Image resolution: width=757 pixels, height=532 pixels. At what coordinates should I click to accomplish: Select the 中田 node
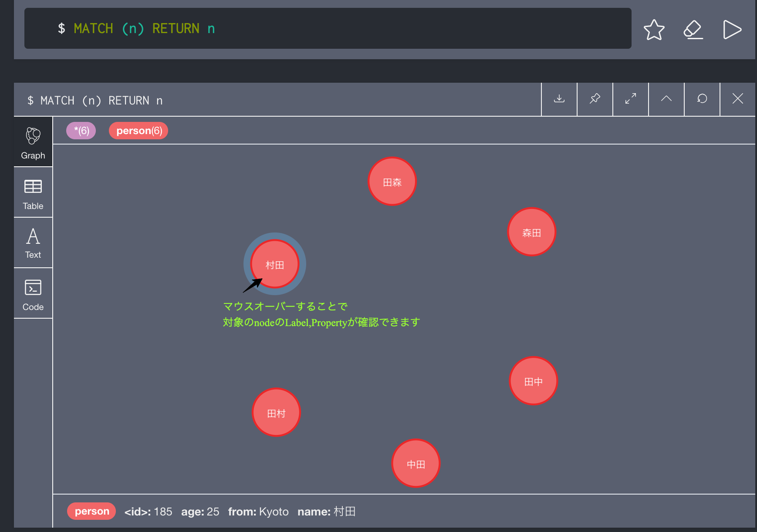[416, 463]
